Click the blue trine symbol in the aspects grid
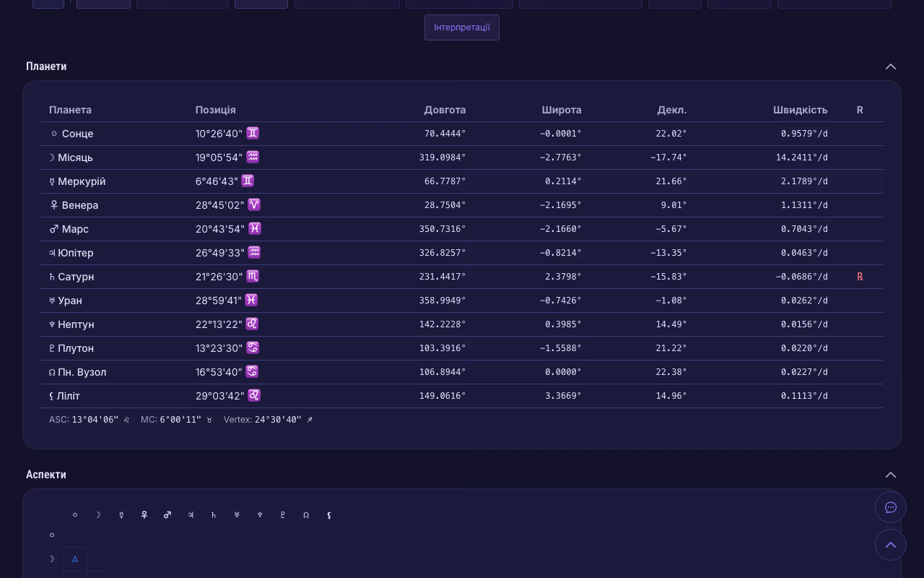The width and height of the screenshot is (924, 578). pyautogui.click(x=75, y=559)
